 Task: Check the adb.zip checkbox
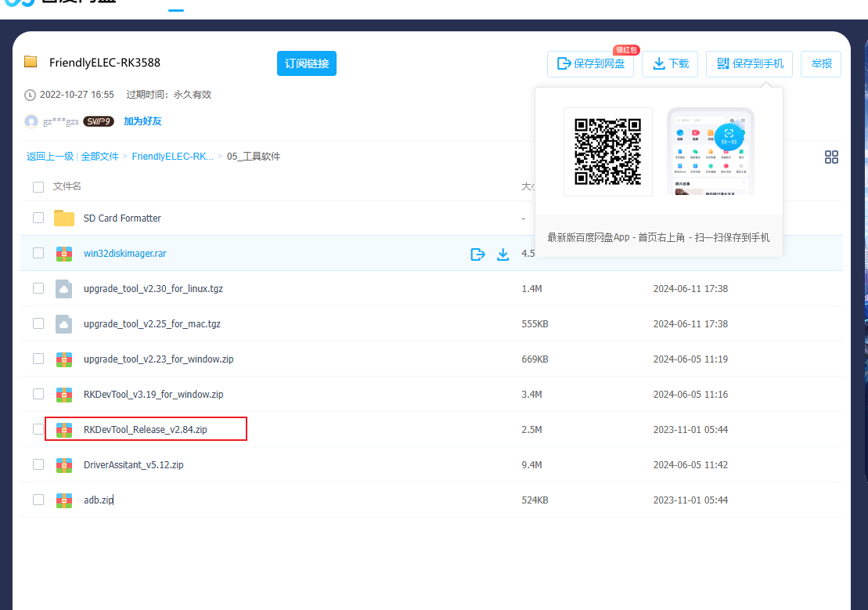38,500
